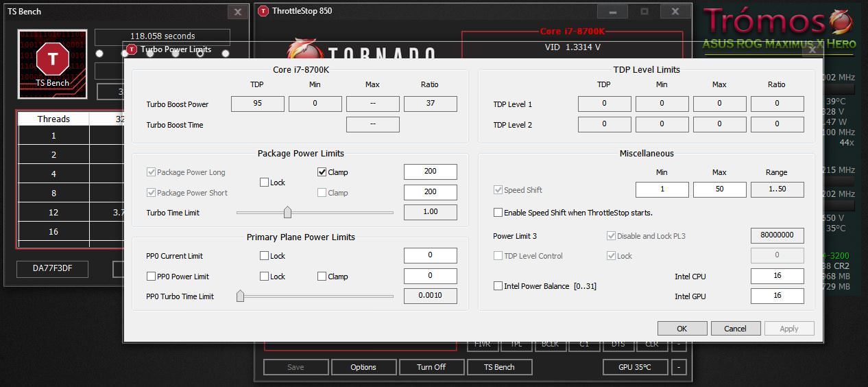Enable Lock next to PP0 Power Limit
Screen dimensions: 868x387
[264, 277]
